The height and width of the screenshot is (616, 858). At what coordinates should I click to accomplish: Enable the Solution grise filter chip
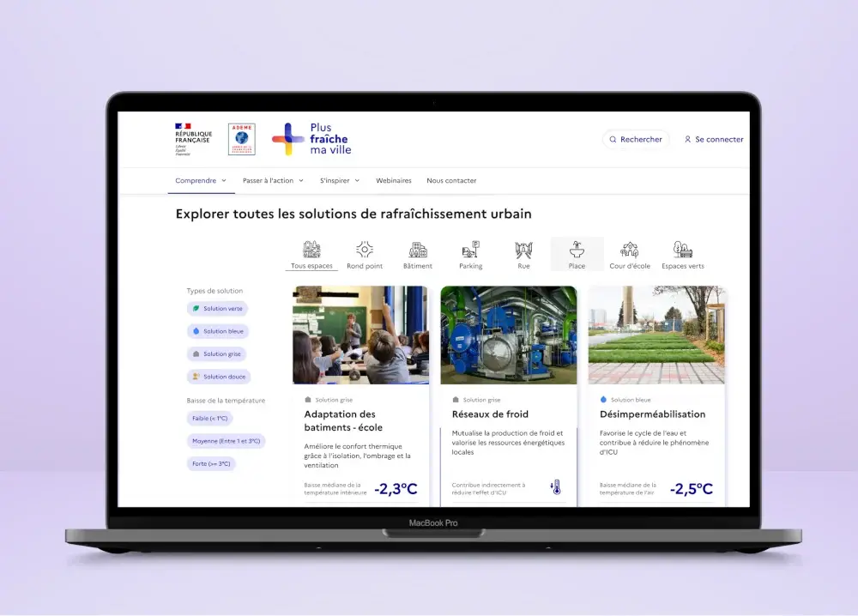[216, 353]
